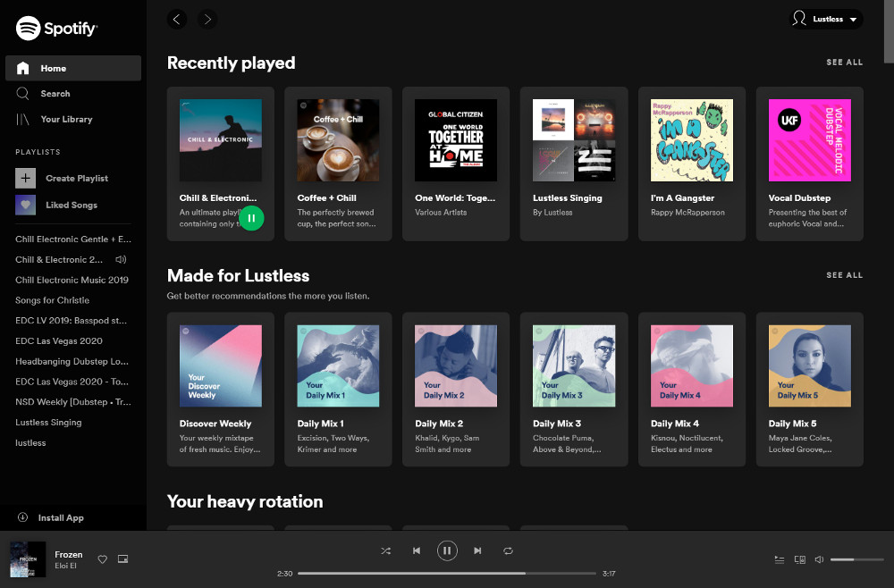
Task: Click total duration 3:17
Action: coord(609,574)
